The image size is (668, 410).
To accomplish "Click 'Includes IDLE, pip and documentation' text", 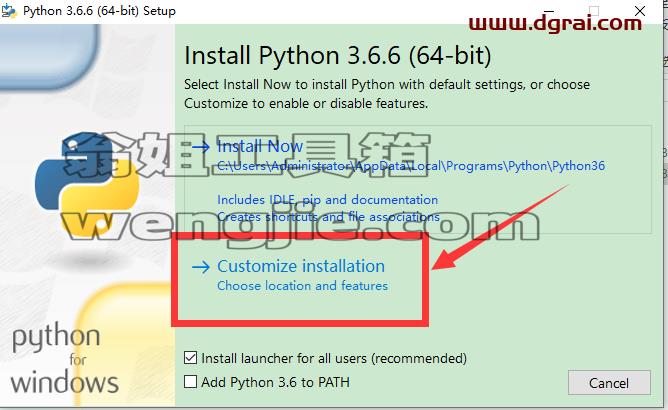I will [x=328, y=200].
